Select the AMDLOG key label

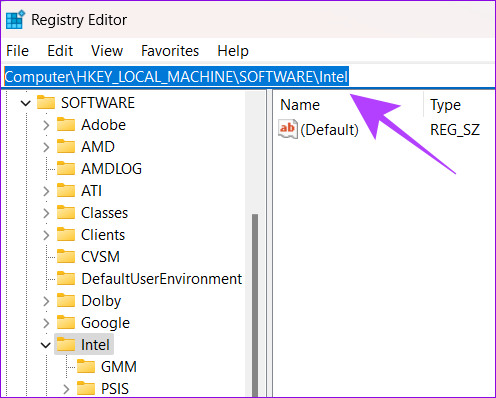(x=111, y=169)
